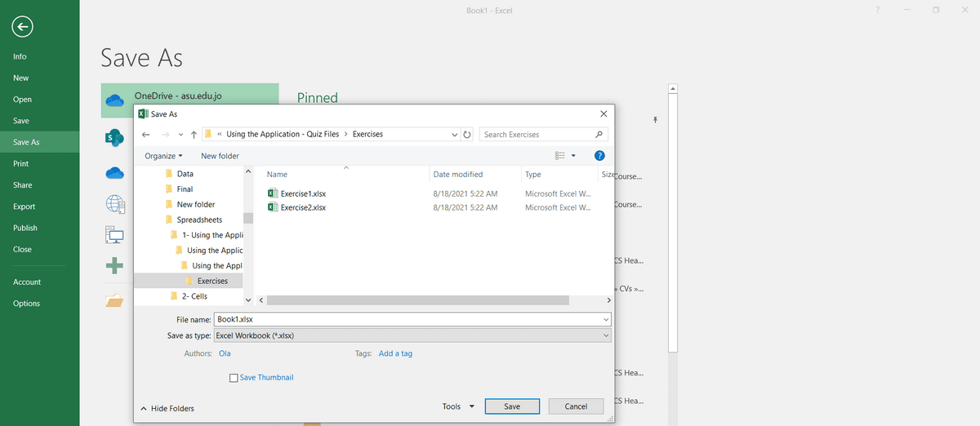The height and width of the screenshot is (426, 980).
Task: Open the Tools dropdown
Action: pyautogui.click(x=460, y=406)
